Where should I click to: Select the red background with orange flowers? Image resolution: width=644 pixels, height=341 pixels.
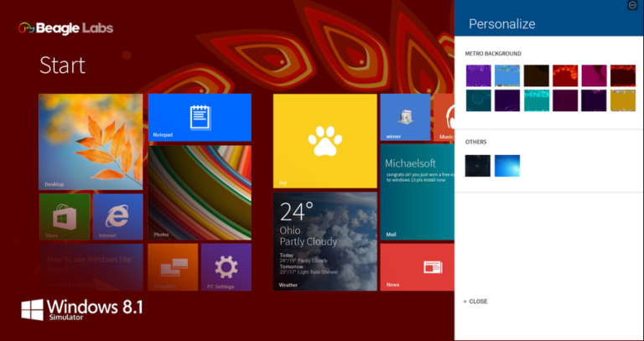point(564,75)
